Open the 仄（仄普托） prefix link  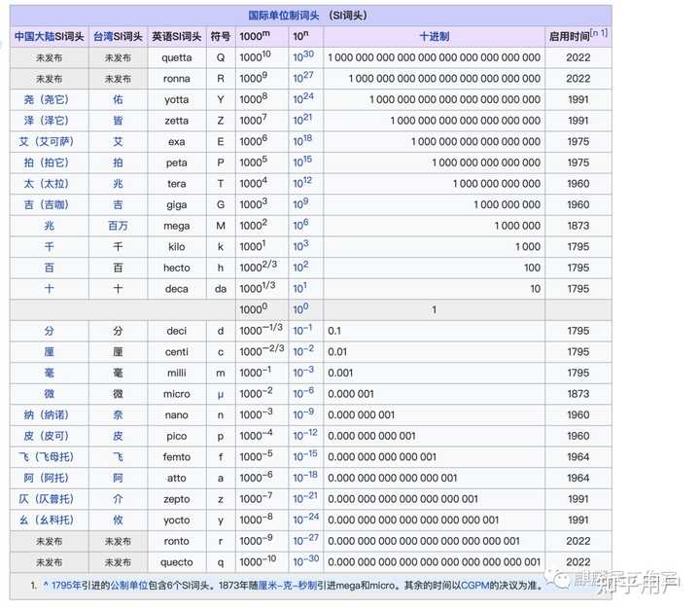click(x=47, y=499)
